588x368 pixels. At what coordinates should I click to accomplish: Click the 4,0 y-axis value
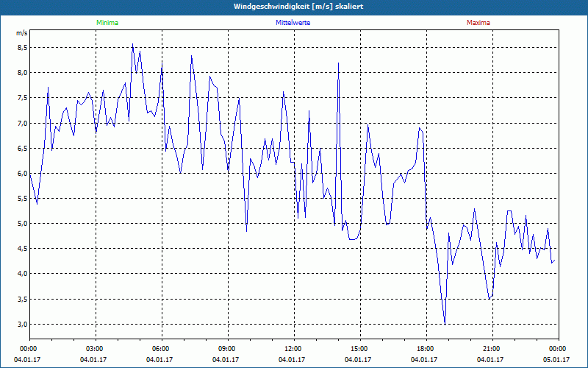[23, 274]
